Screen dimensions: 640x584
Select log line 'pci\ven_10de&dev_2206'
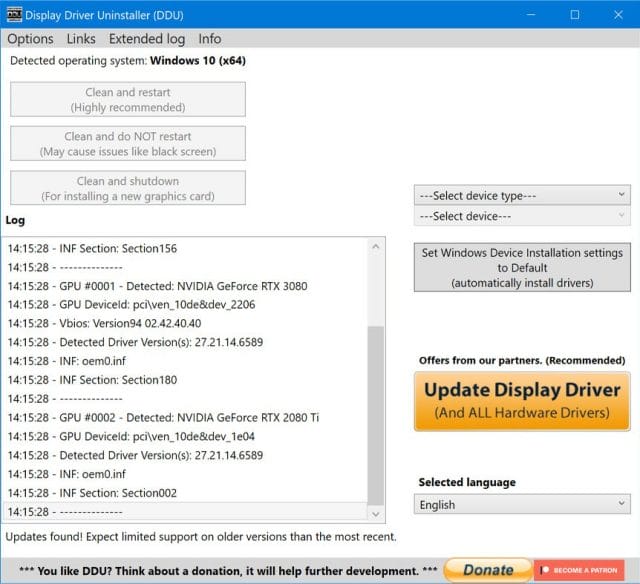coord(185,304)
